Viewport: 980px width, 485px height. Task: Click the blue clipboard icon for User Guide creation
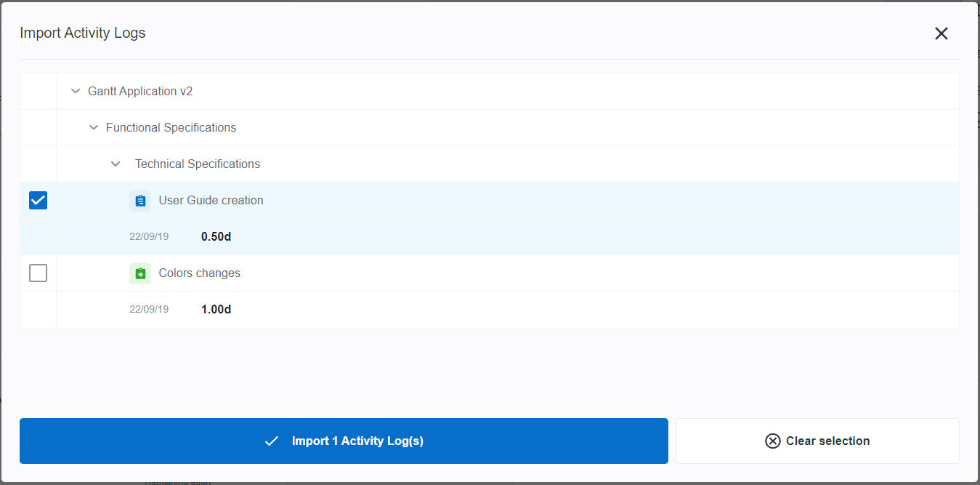tap(140, 201)
